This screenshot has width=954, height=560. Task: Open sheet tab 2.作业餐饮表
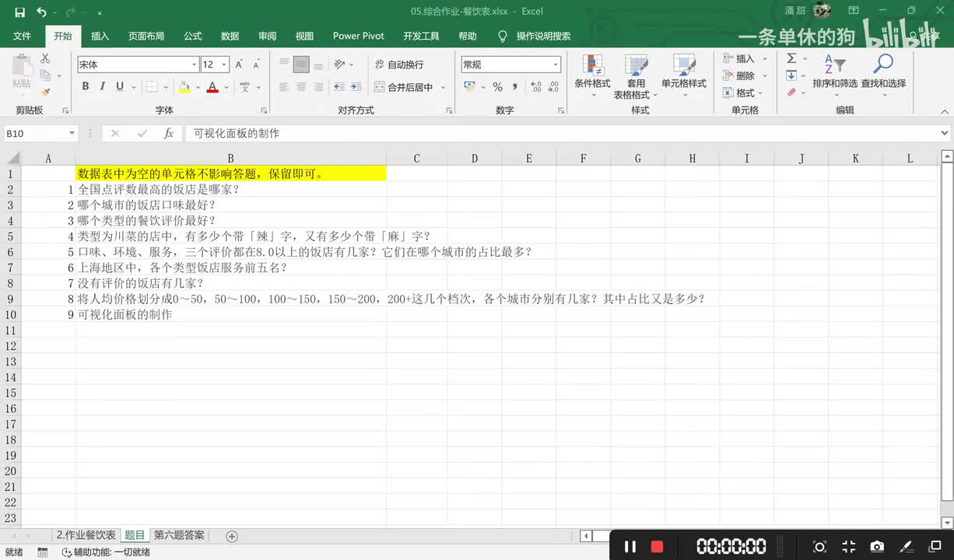(86, 535)
